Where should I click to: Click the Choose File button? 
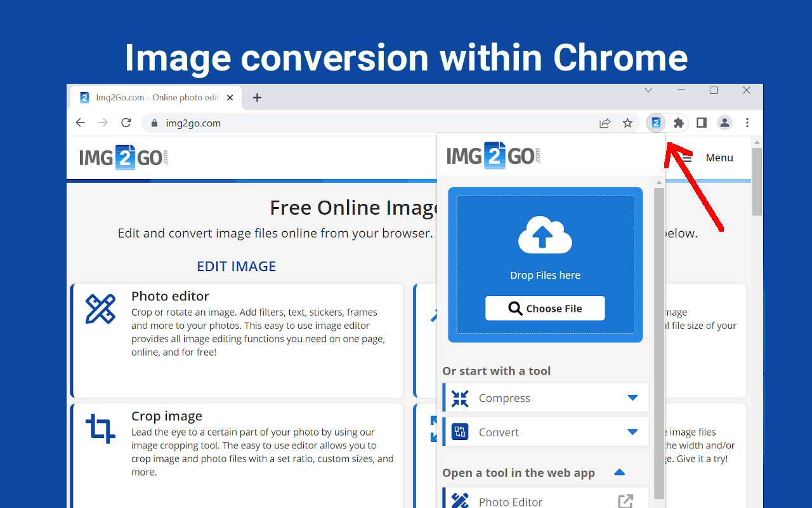point(545,309)
